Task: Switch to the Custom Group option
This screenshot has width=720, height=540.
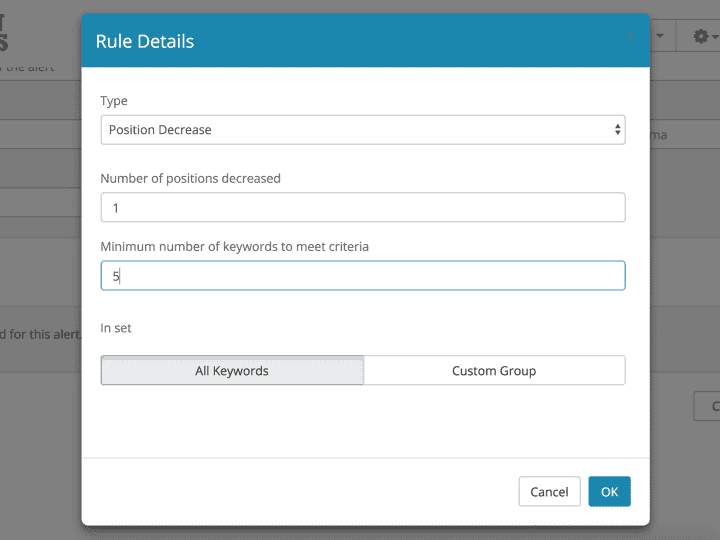Action: (x=494, y=370)
